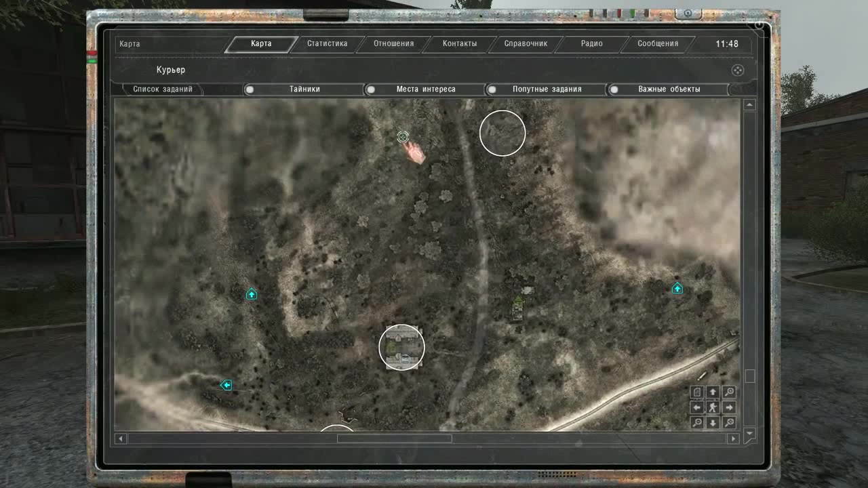
Task: Center map on the player soldier icon
Action: (x=713, y=407)
